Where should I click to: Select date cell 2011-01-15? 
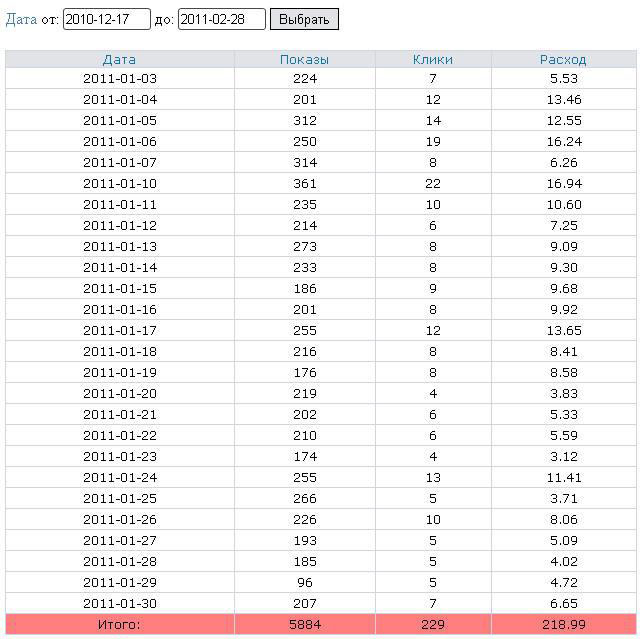[x=120, y=289]
